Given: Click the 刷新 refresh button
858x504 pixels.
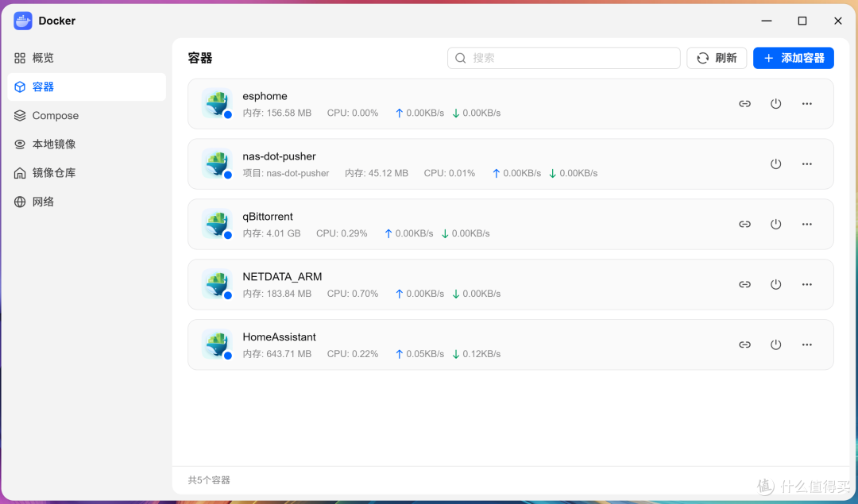Looking at the screenshot, I should pyautogui.click(x=717, y=58).
